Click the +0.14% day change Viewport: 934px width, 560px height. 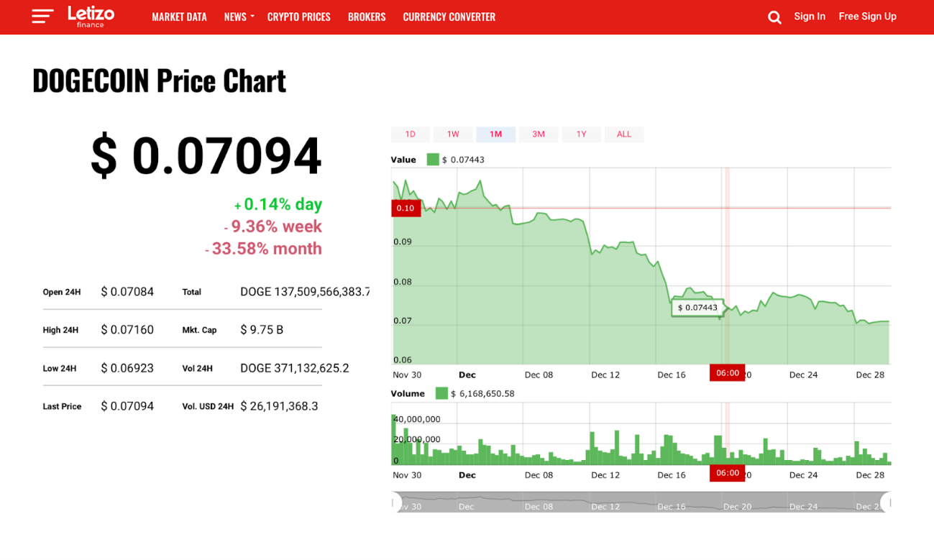click(278, 205)
